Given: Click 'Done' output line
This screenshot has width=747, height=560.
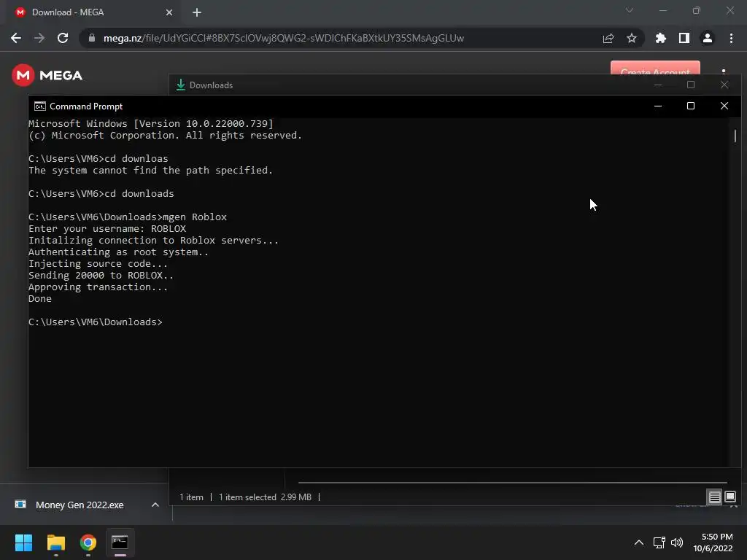Looking at the screenshot, I should click(x=40, y=298).
